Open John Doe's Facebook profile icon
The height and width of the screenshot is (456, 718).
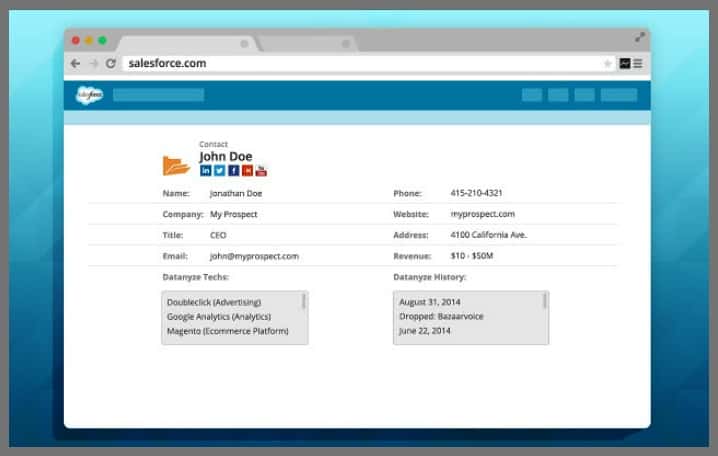click(233, 170)
